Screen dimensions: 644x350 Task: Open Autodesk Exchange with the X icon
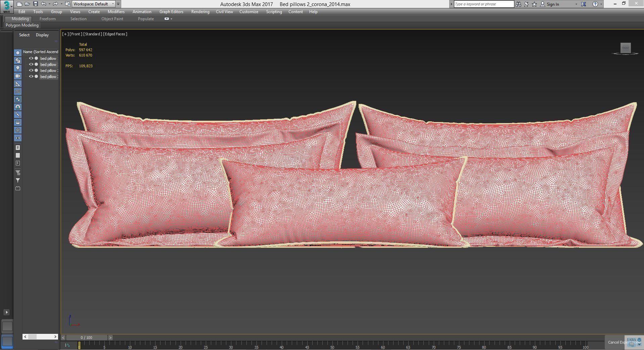point(584,4)
